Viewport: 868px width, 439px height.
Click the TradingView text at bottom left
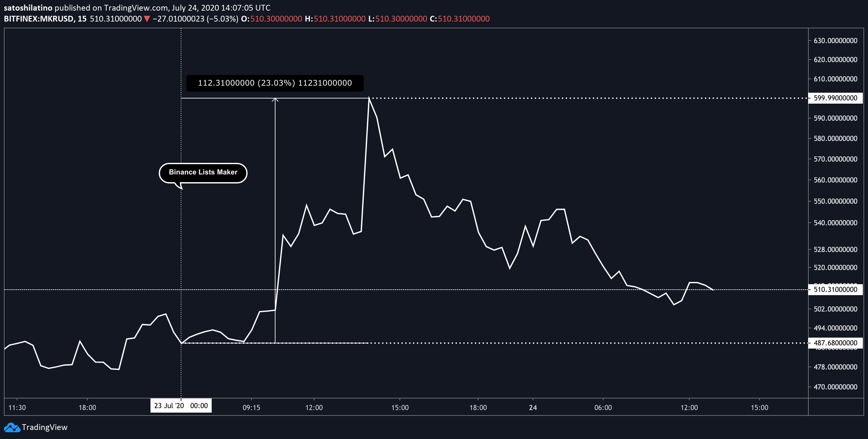[44, 427]
